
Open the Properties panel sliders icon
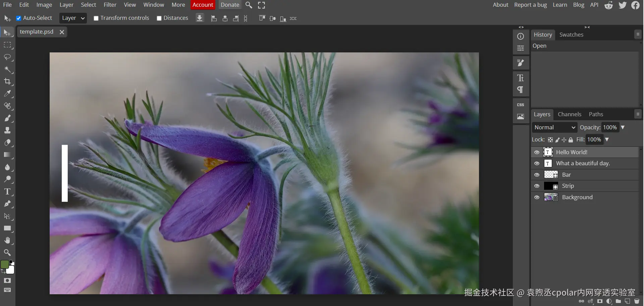[x=521, y=48]
